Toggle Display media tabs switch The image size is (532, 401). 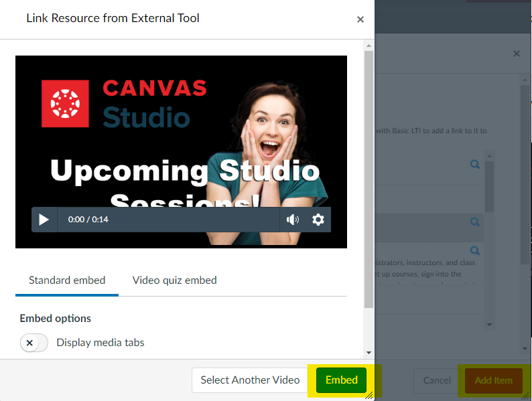34,343
